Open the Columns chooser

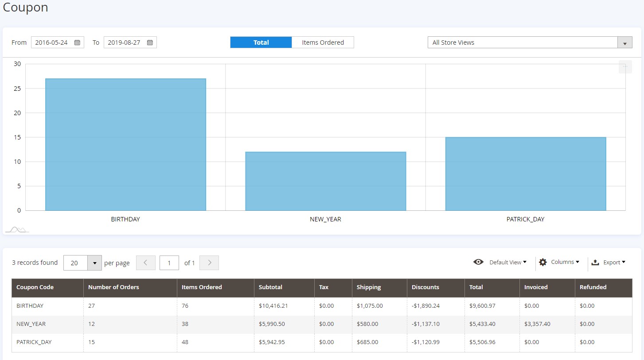pos(565,262)
